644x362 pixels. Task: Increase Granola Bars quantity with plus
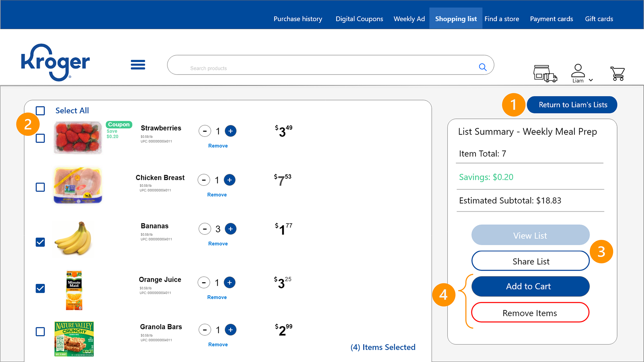point(230,330)
